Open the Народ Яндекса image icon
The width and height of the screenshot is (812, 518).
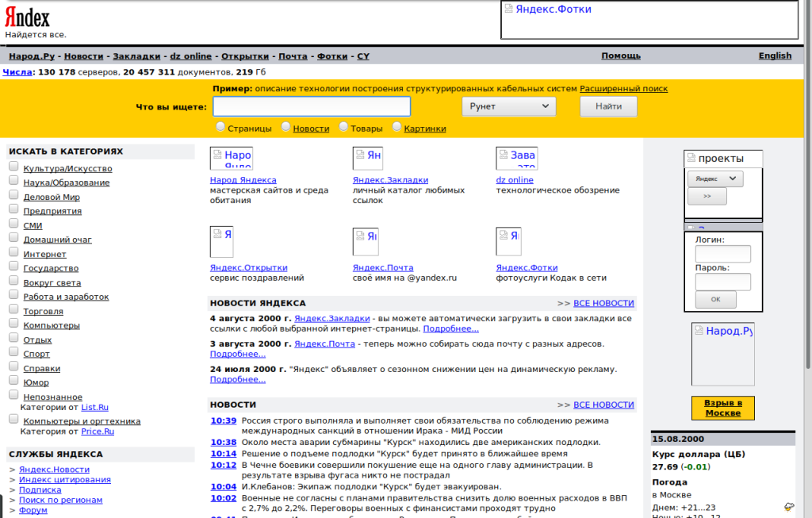[x=231, y=158]
